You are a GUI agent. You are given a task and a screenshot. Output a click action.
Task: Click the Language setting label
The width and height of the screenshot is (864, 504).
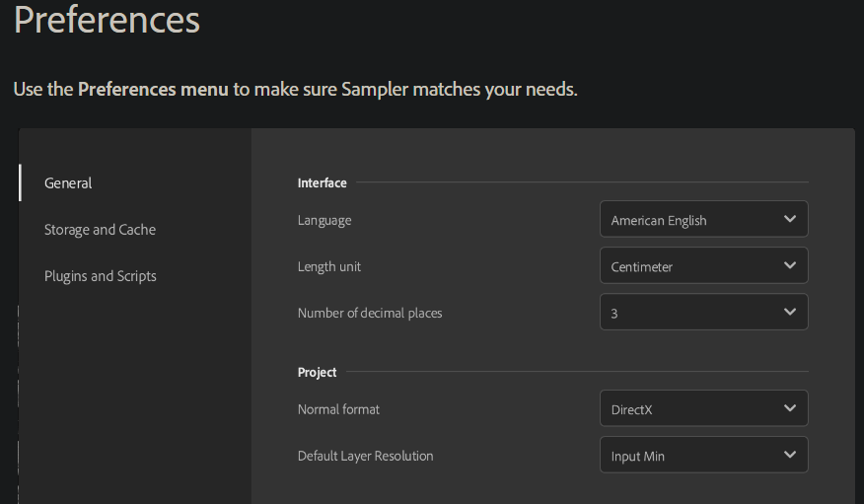pos(324,220)
